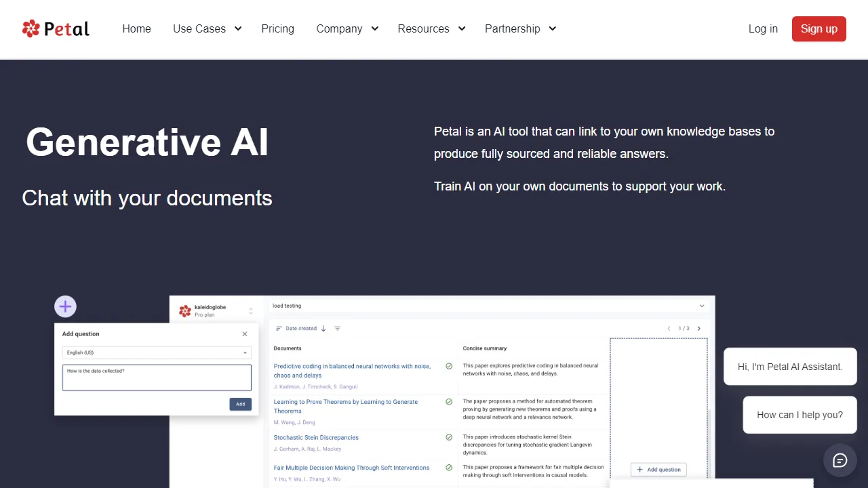Expand the Use Cases menu chevron

coord(238,28)
